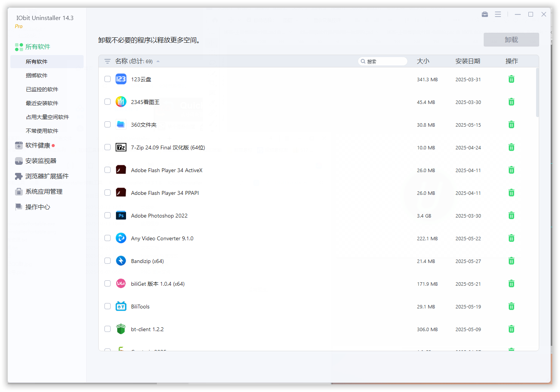Check the box for 123云盘
Screen dimensions: 560x392
point(108,79)
